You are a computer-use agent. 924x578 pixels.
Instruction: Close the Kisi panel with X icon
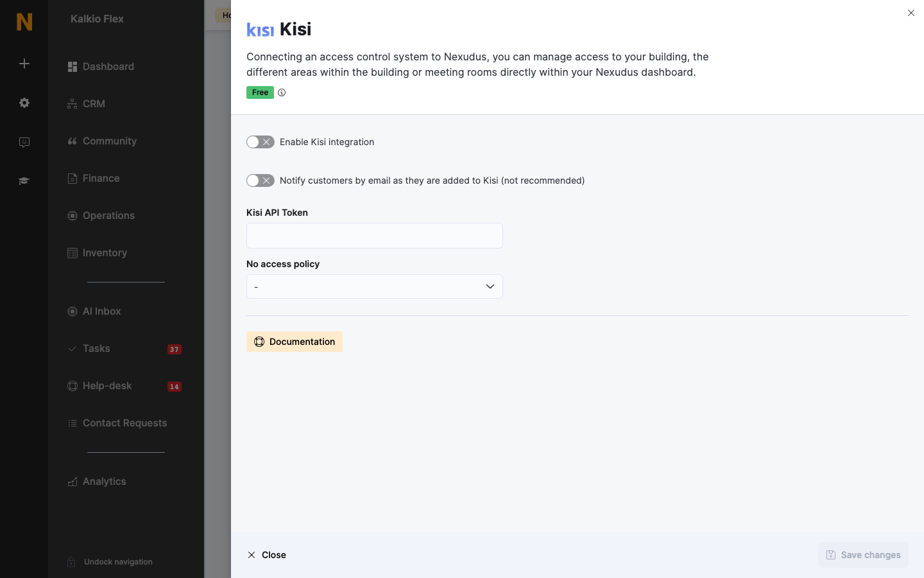(x=911, y=13)
